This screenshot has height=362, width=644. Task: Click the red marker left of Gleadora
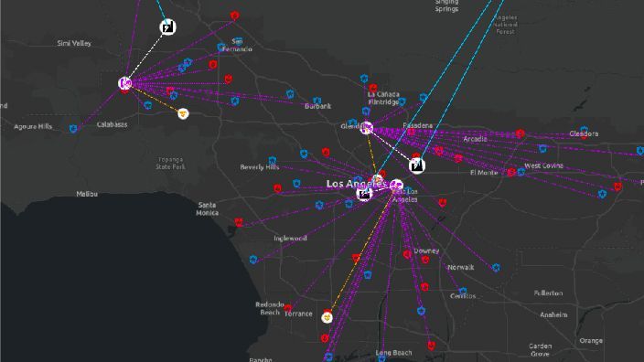[x=520, y=133]
